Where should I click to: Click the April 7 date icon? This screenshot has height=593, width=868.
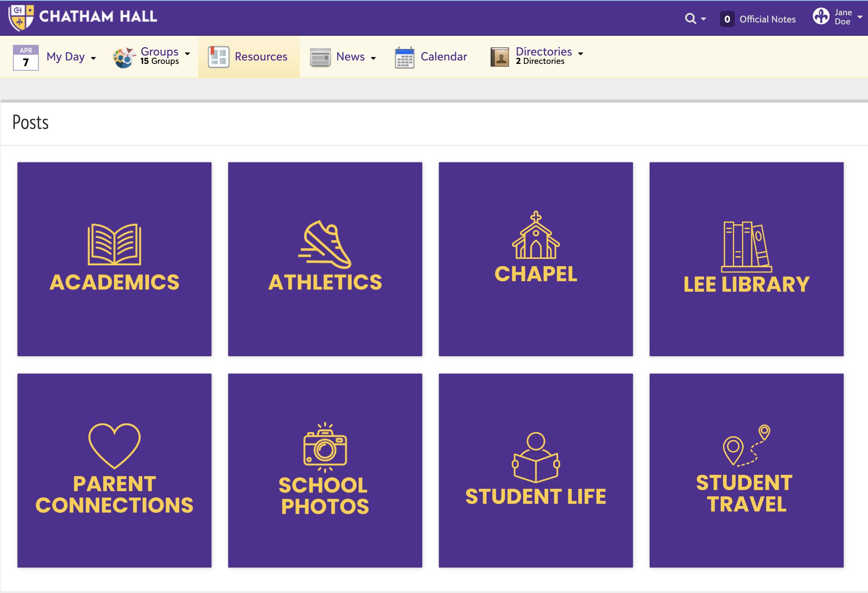coord(25,57)
